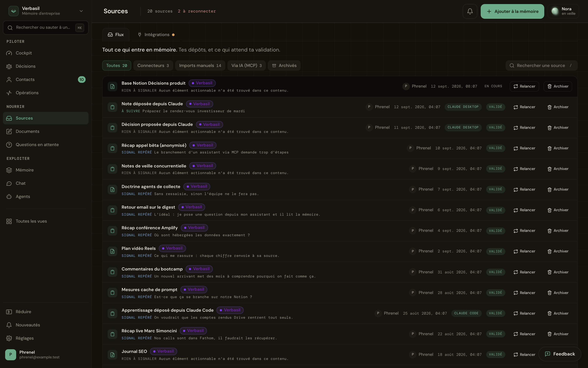Click the Rechercher une source field

pos(541,66)
